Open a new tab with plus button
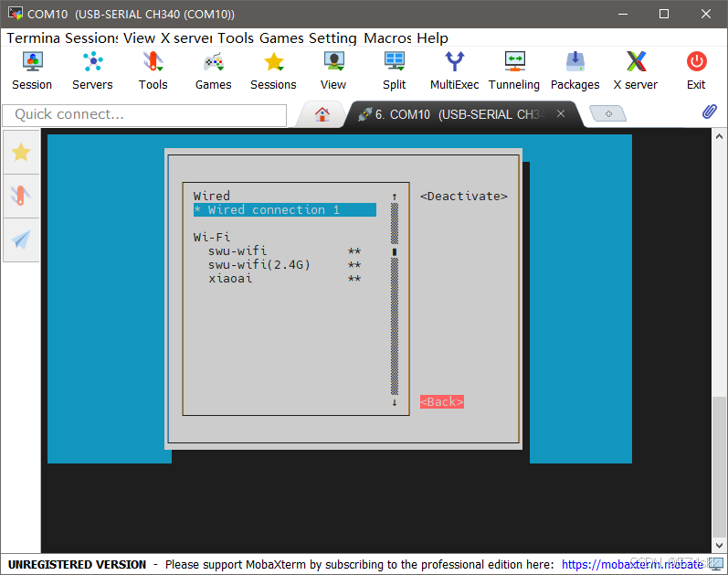The image size is (728, 575). click(x=608, y=114)
